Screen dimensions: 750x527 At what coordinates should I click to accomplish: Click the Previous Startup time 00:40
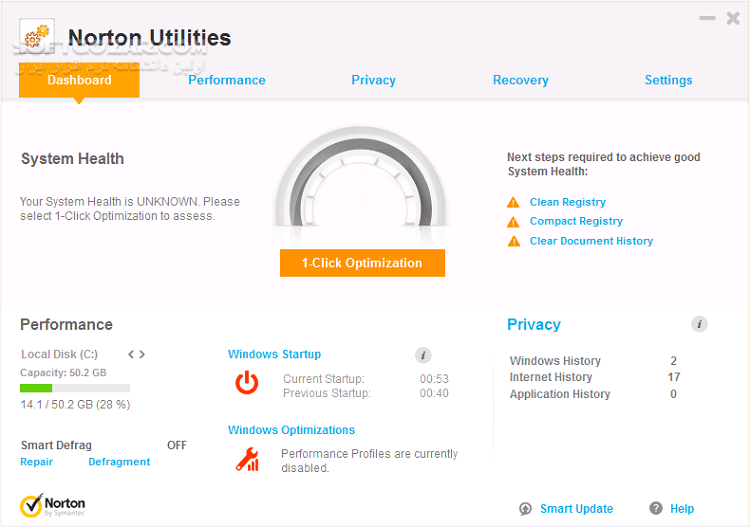pos(434,394)
